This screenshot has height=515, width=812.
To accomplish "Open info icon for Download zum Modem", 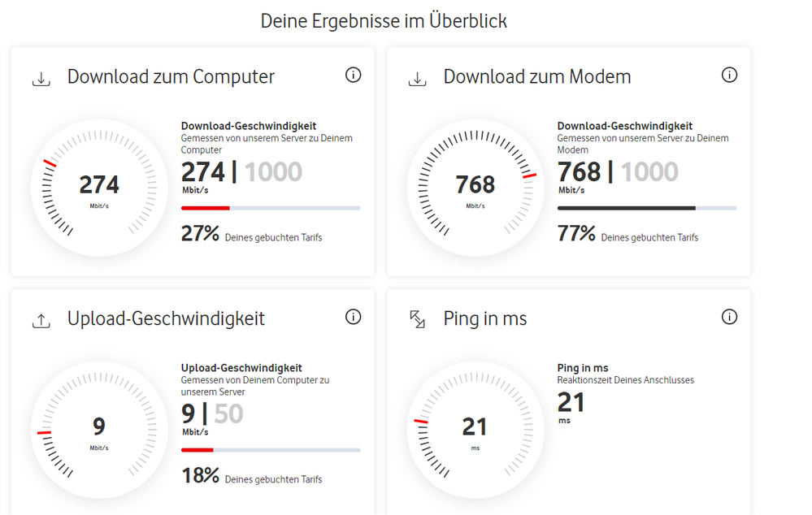I will [729, 75].
